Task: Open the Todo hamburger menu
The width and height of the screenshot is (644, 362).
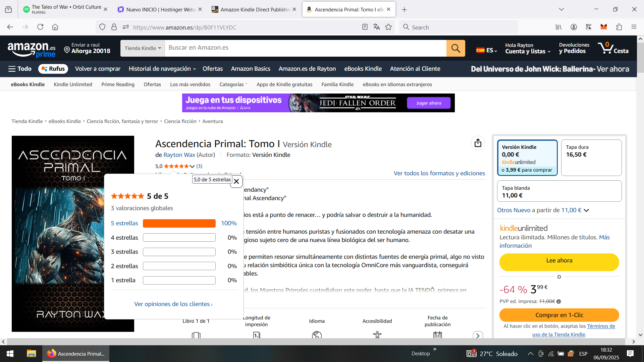Action: pos(20,69)
